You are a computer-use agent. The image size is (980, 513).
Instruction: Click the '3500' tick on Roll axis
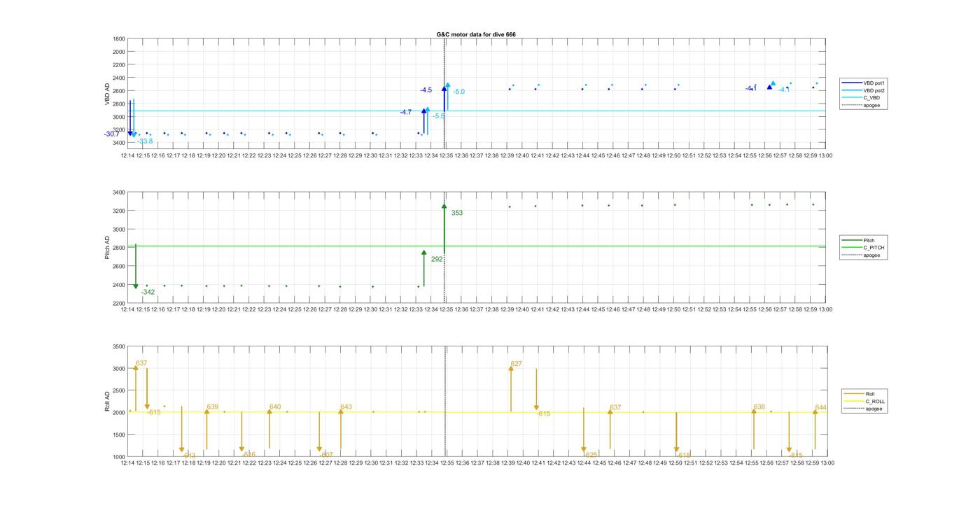(118, 346)
